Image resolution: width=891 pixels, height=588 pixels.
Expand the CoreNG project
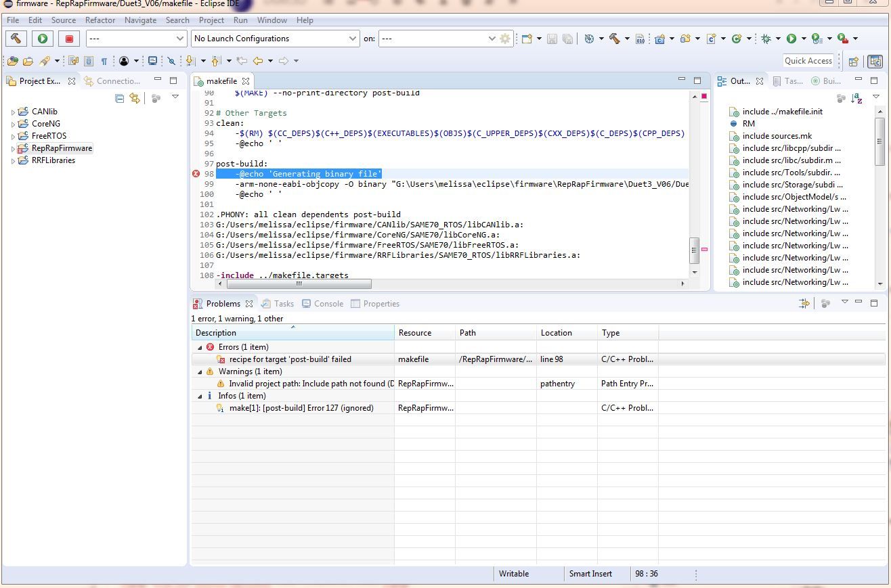tap(13, 125)
